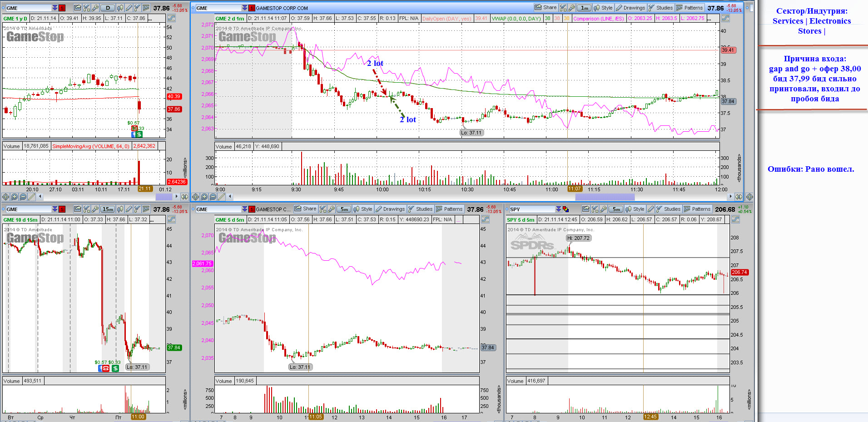Viewport: 868px width, 422px height.
Task: Open symbol dropdown arrow in GME 15m chart
Action: pyautogui.click(x=55, y=209)
